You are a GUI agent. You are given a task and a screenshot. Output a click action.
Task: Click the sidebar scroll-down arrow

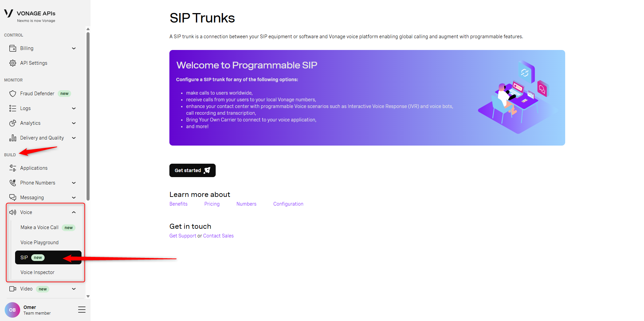click(88, 296)
